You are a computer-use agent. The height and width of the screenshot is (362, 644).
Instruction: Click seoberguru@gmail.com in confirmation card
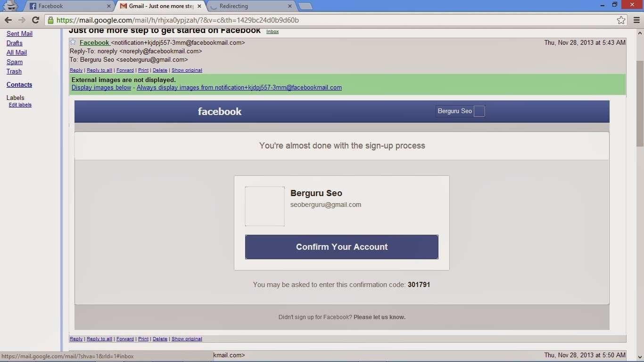[326, 205]
